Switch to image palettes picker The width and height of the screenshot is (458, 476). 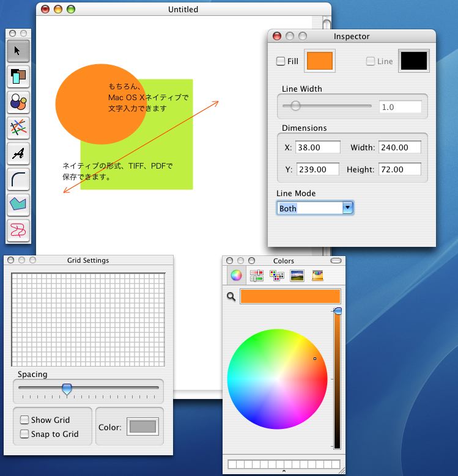tap(297, 276)
